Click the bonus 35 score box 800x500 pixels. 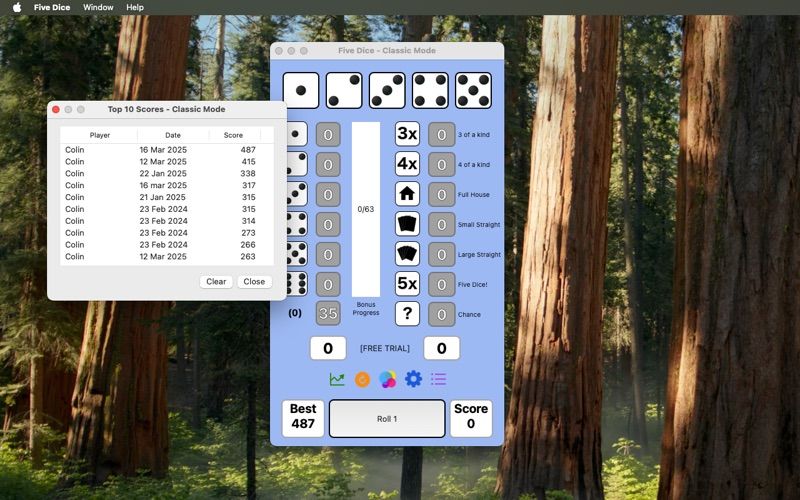[328, 313]
